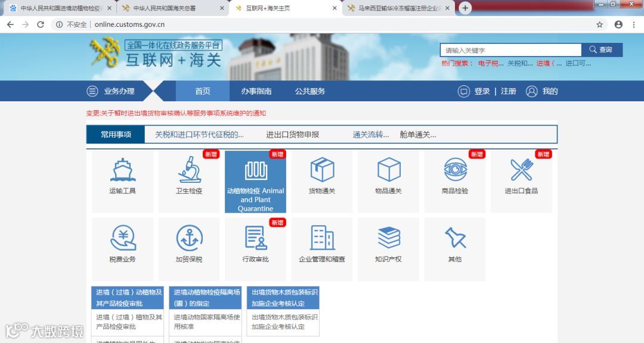
Task: Open a new browser tab
Action: point(465,8)
